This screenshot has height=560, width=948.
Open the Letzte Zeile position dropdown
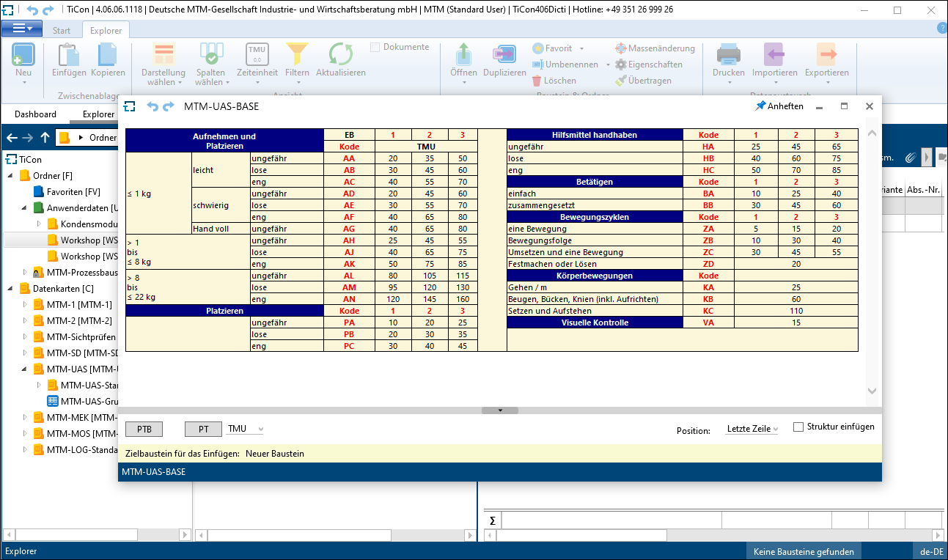(752, 429)
